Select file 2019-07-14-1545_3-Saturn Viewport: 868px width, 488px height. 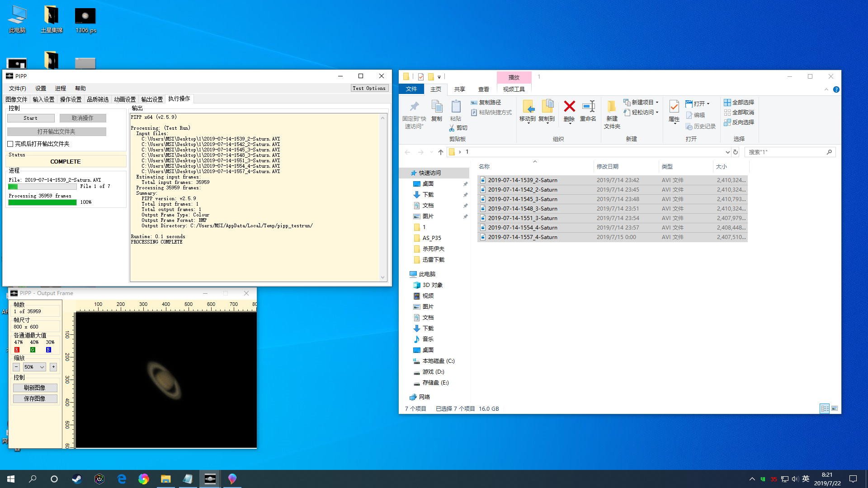612,199
